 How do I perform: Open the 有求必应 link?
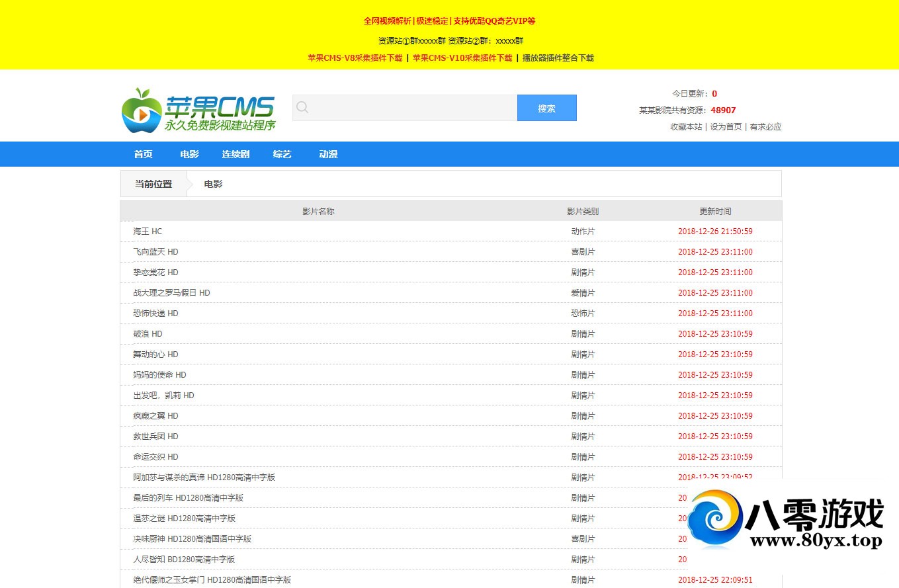click(765, 127)
